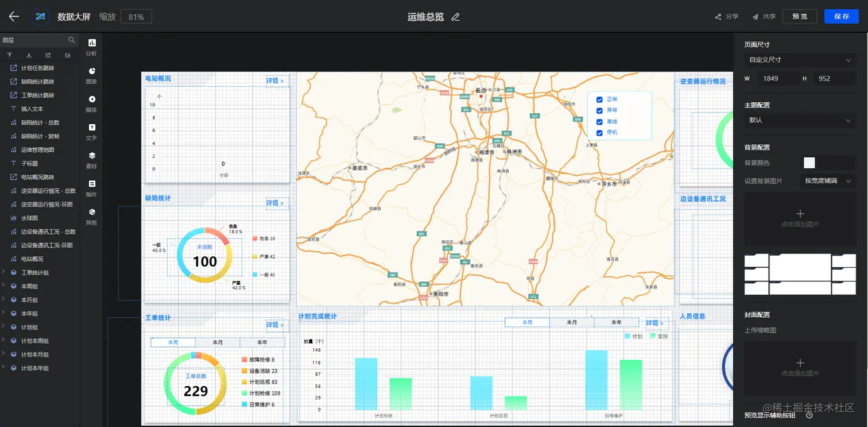The height and width of the screenshot is (427, 868).
Task: Uncheck the 正常 map legend checkbox
Action: click(599, 99)
